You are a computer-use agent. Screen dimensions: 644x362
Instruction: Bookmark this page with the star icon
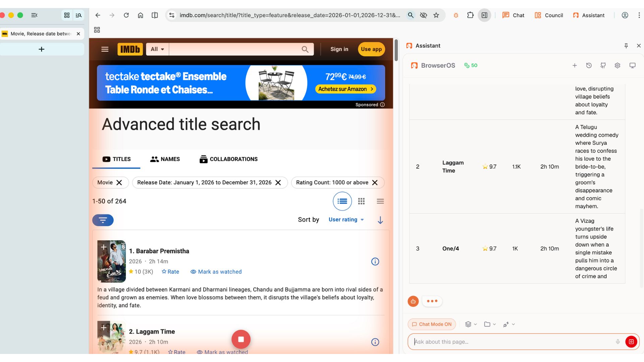tap(436, 15)
